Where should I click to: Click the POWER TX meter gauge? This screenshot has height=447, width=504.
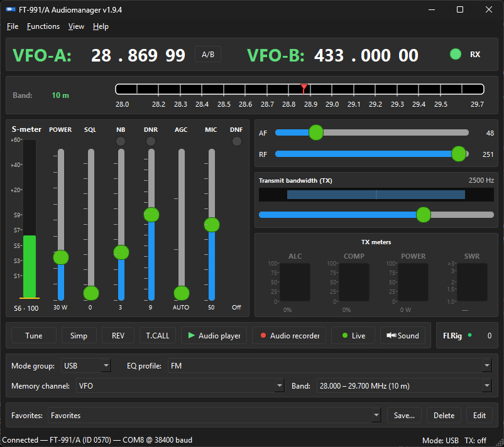413,282
